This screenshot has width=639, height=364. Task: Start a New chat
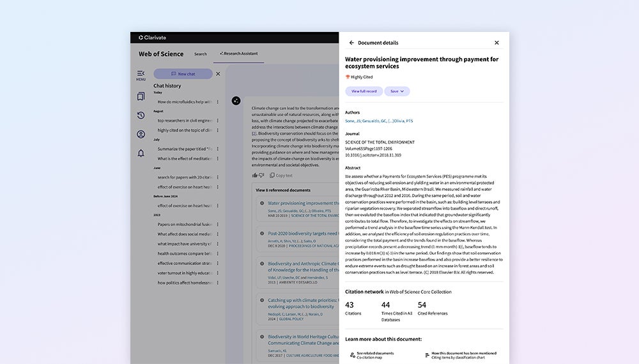click(183, 74)
